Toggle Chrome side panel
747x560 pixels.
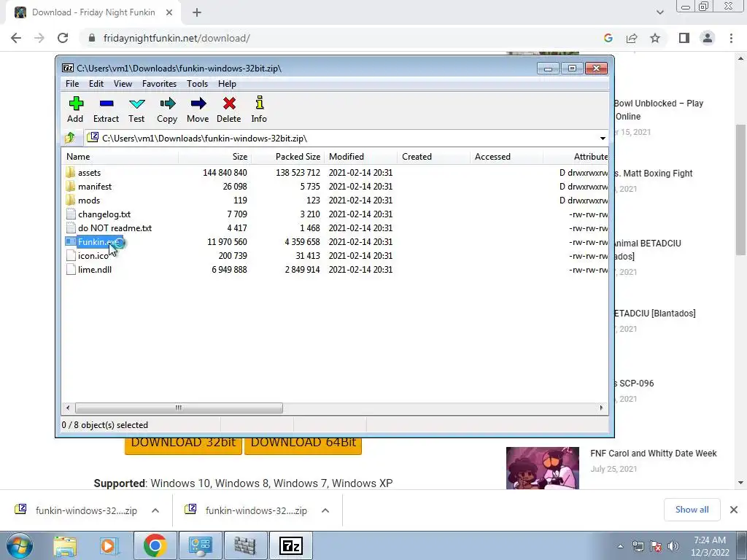684,38
